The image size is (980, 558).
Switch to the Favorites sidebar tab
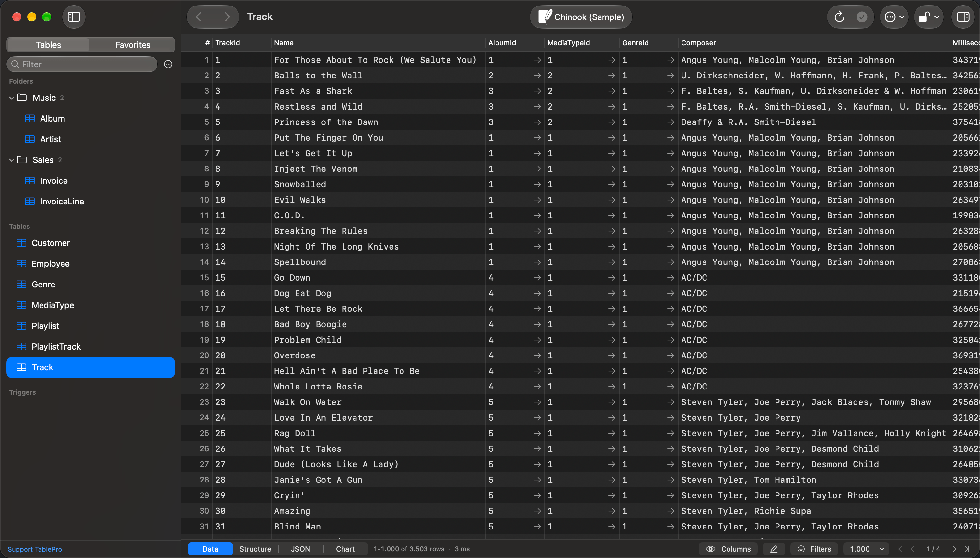pyautogui.click(x=133, y=45)
